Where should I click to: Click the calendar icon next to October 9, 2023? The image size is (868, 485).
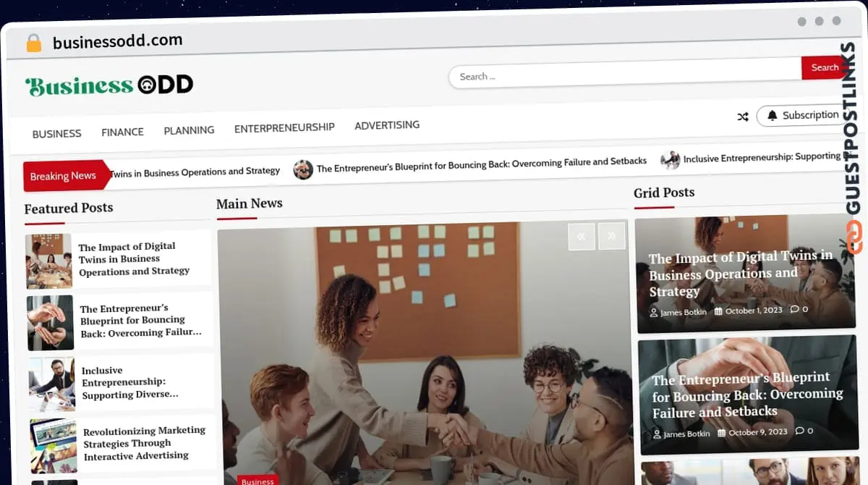pos(721,433)
